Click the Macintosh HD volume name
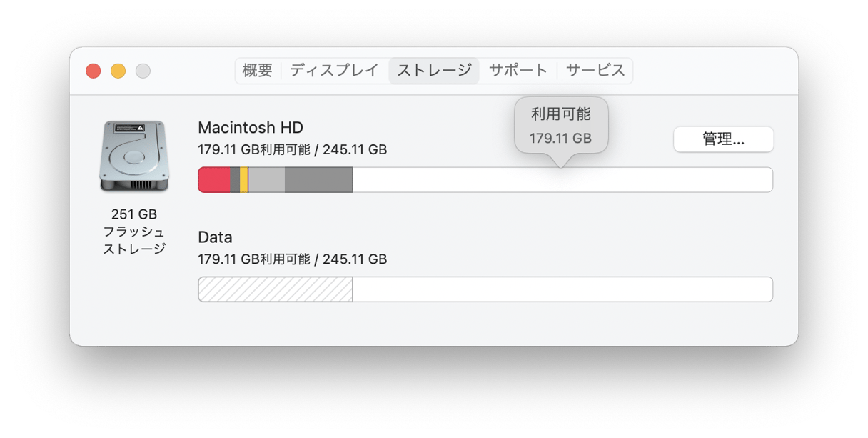Screen dimensions: 868x438 point(251,128)
